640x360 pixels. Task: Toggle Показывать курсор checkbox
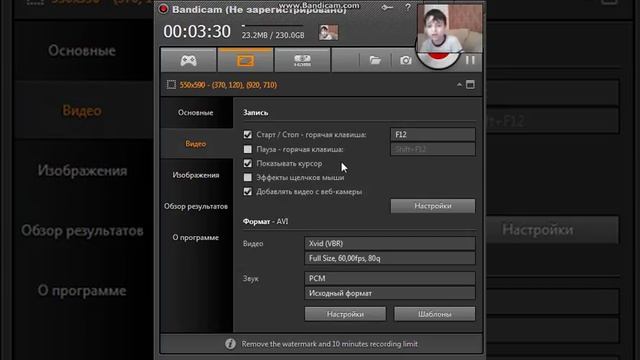click(248, 163)
